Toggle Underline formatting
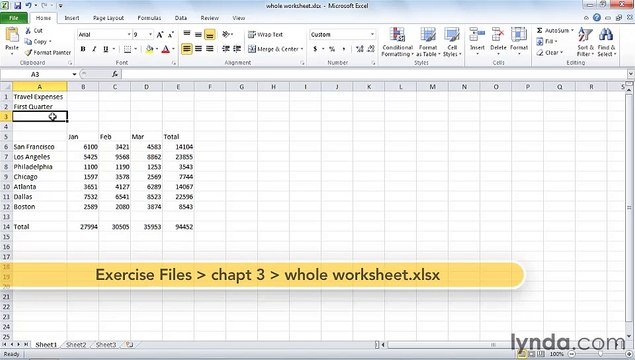Screen dimensions: 635x360 coord(105,49)
